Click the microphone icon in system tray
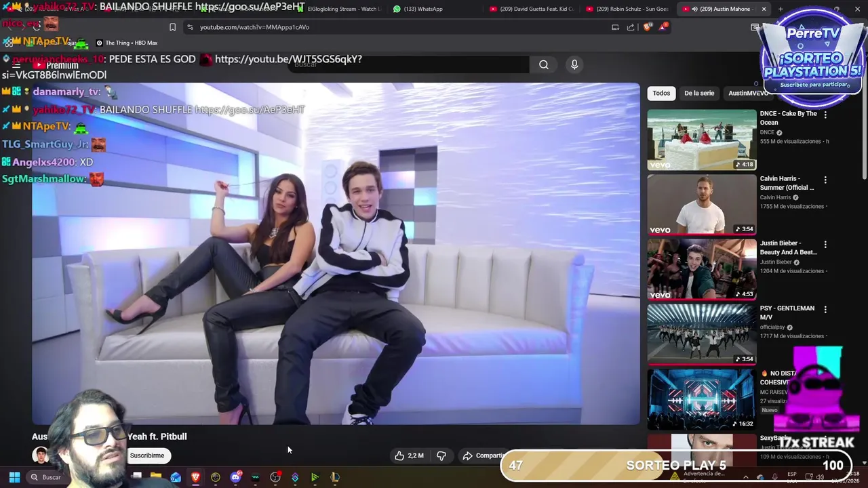 pos(775,476)
